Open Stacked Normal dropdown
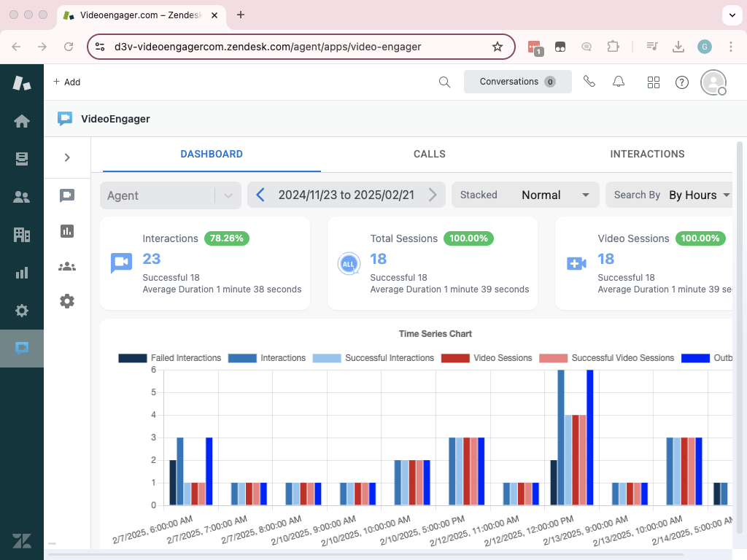This screenshot has width=747, height=560. 525,195
